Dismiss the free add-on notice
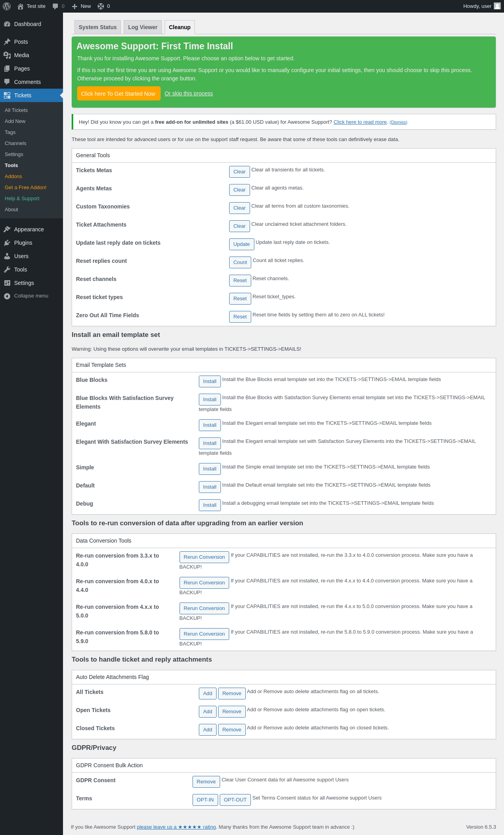504x835 pixels. (x=398, y=123)
